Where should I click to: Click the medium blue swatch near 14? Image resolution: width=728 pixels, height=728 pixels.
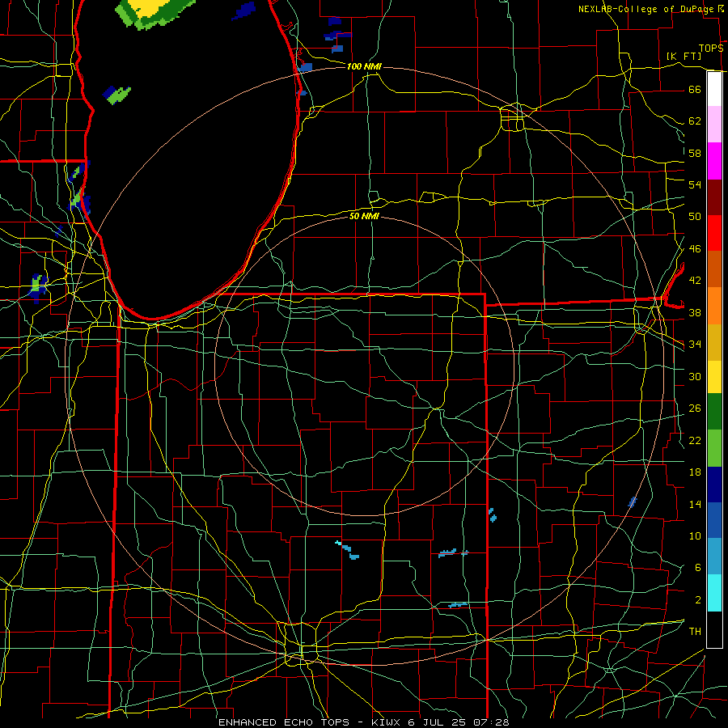714,520
